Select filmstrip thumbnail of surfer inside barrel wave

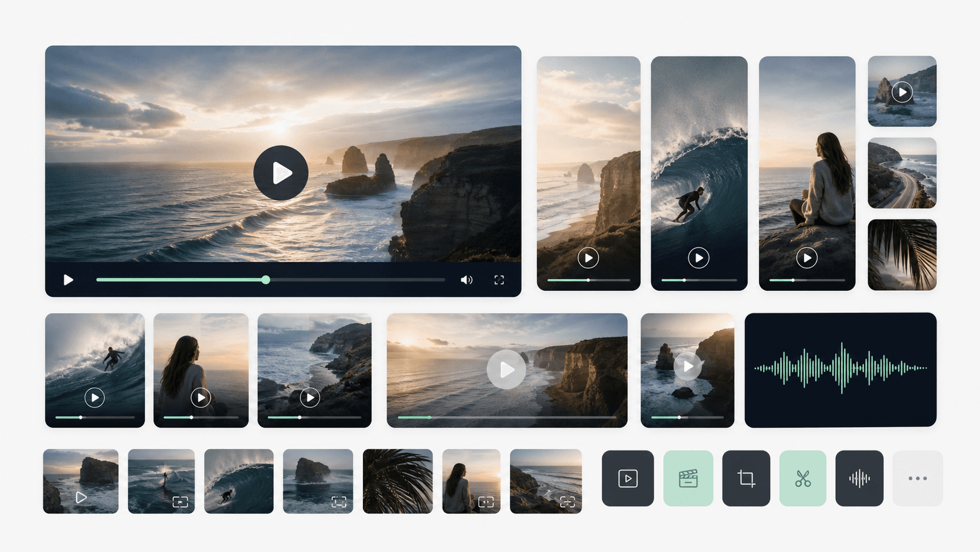coord(239,481)
